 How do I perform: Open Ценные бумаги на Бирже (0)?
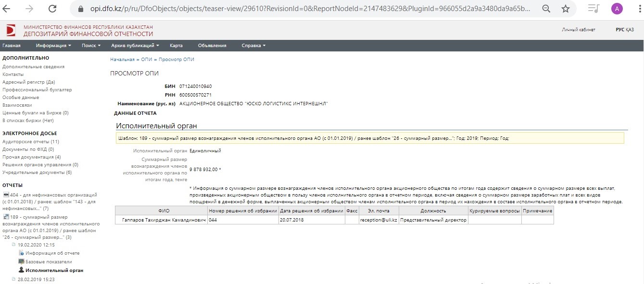[36, 113]
